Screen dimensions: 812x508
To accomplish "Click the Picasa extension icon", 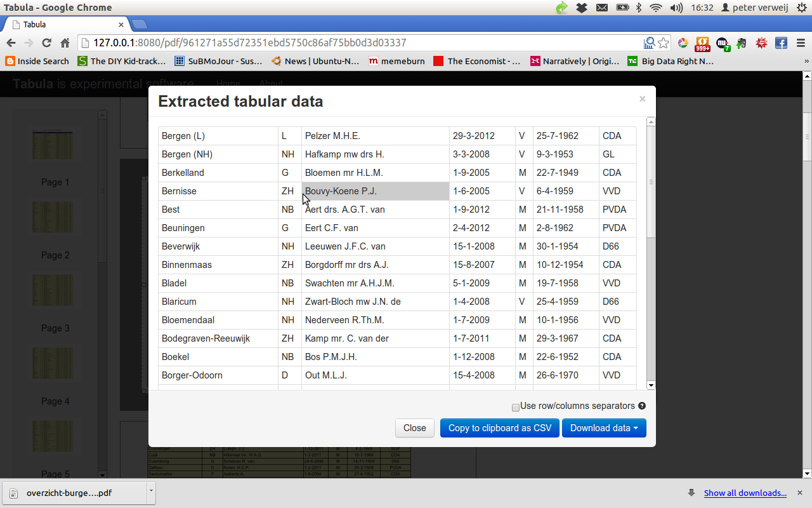I will [x=683, y=43].
